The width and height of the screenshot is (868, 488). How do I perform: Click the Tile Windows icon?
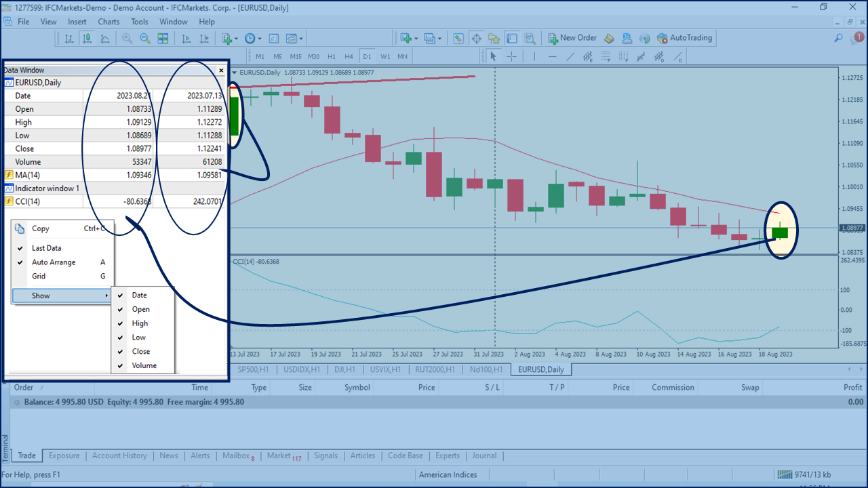click(163, 39)
